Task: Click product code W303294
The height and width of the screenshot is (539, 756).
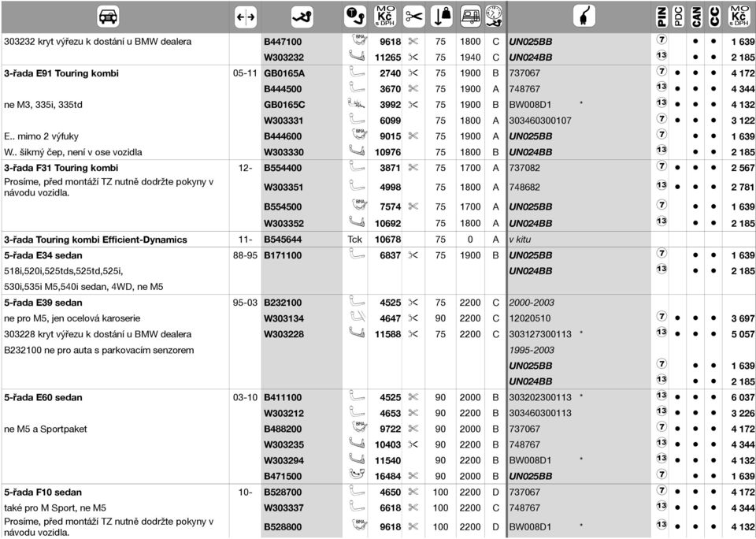Action: [x=284, y=460]
